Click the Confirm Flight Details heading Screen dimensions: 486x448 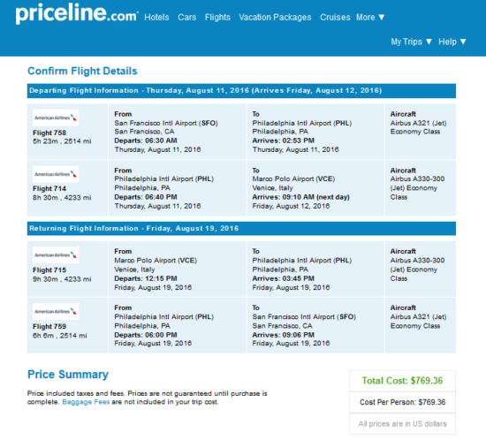point(82,71)
